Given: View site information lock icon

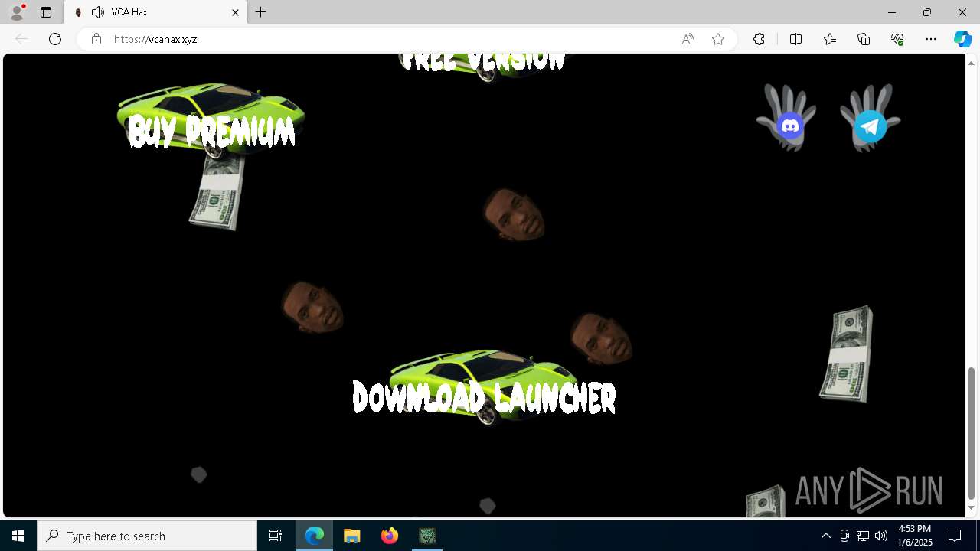Looking at the screenshot, I should 96,39.
